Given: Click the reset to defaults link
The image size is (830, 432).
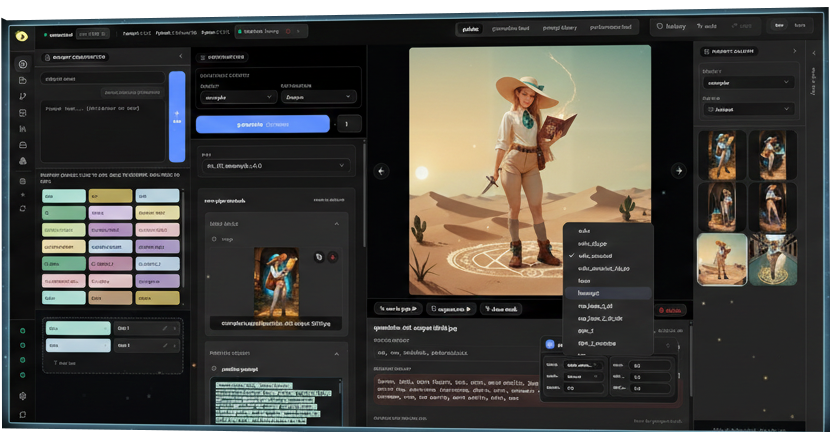Looking at the screenshot, I should 329,200.
